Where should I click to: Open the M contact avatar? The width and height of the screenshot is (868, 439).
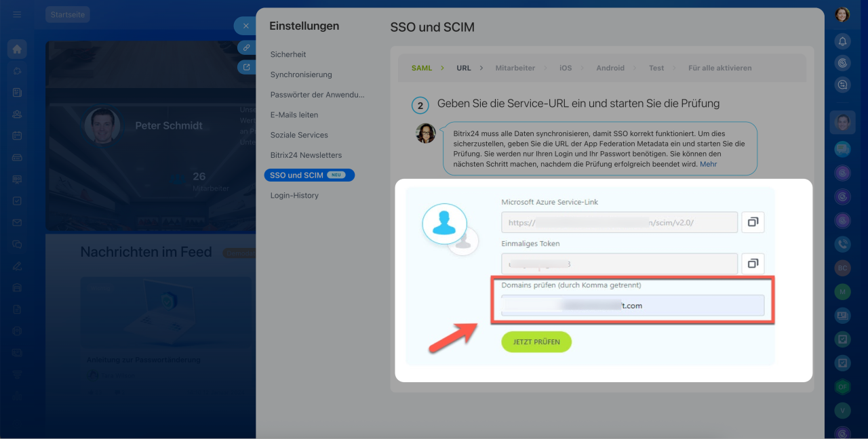(x=842, y=291)
